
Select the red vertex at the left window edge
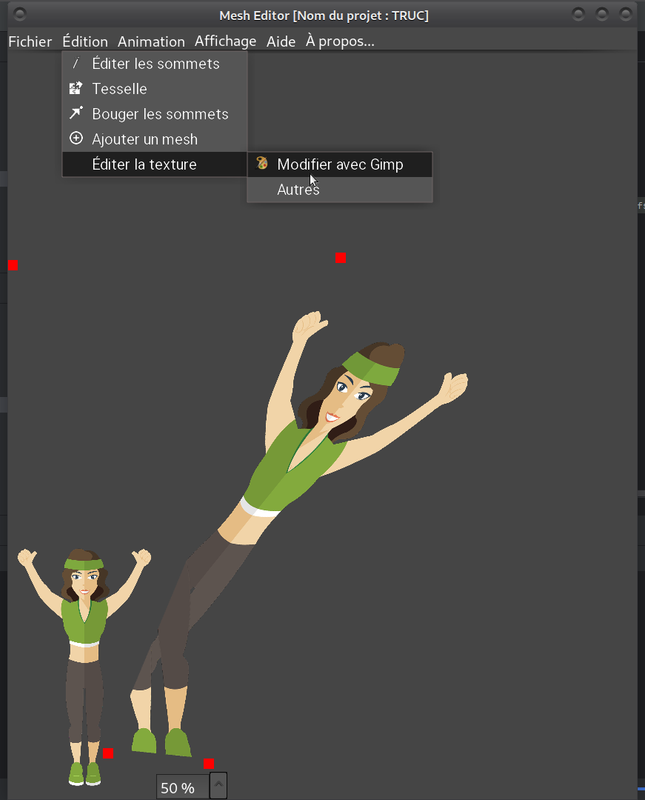(x=13, y=265)
